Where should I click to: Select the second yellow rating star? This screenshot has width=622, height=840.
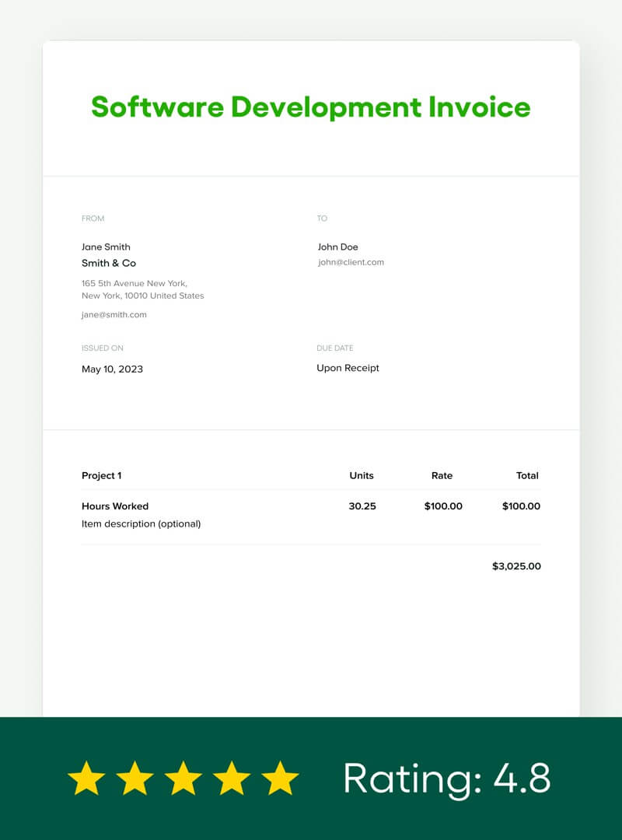pyautogui.click(x=135, y=779)
